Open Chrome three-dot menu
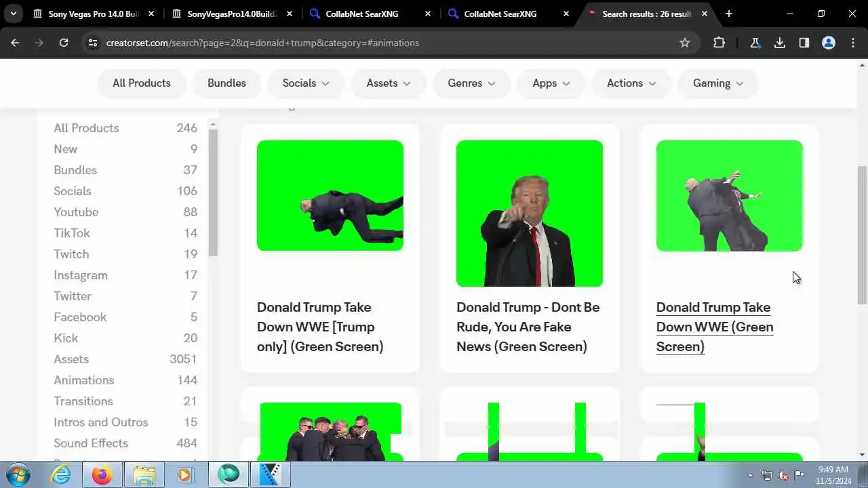Image resolution: width=868 pixels, height=488 pixels. point(853,43)
